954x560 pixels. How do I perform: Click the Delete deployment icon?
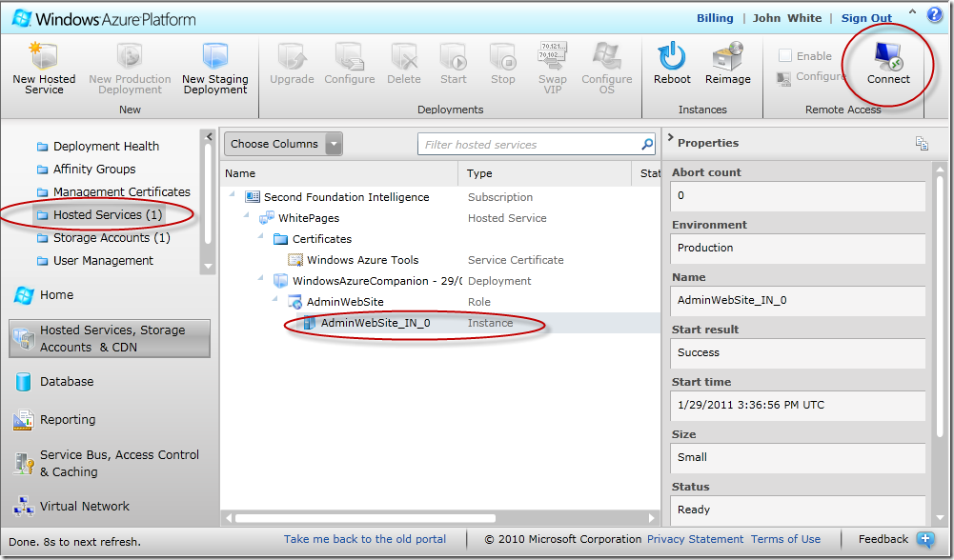[x=404, y=56]
